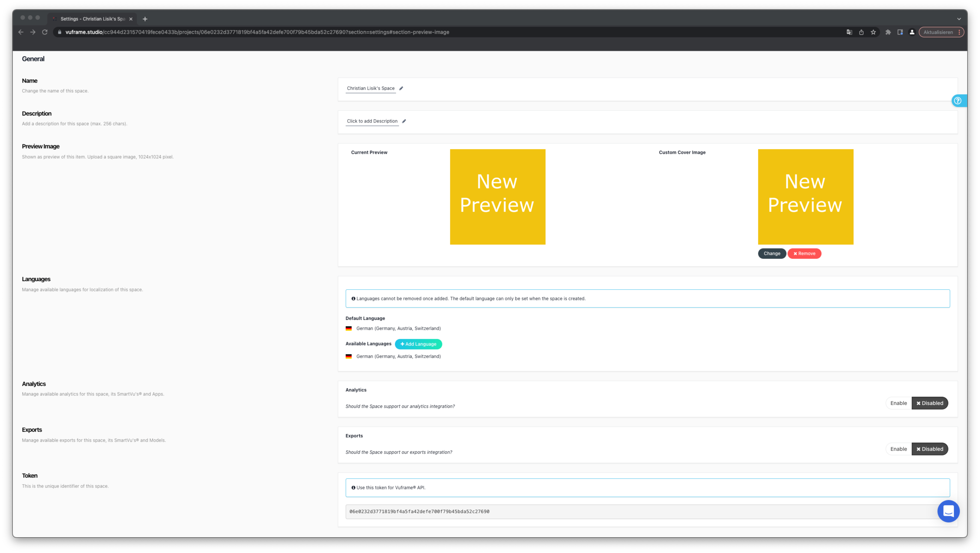Image resolution: width=980 pixels, height=553 pixels.
Task: Edit the Christian Lisik's Space name field
Action: pos(370,88)
